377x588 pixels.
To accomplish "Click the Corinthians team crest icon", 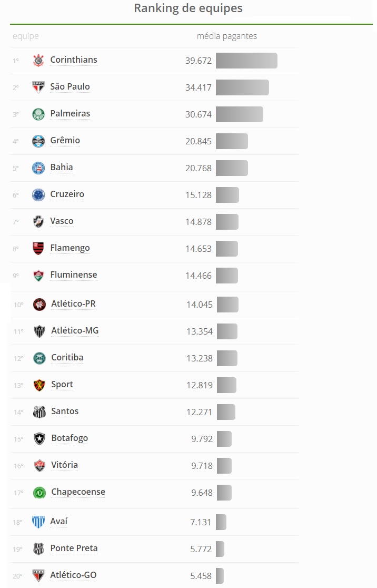I will pos(38,61).
